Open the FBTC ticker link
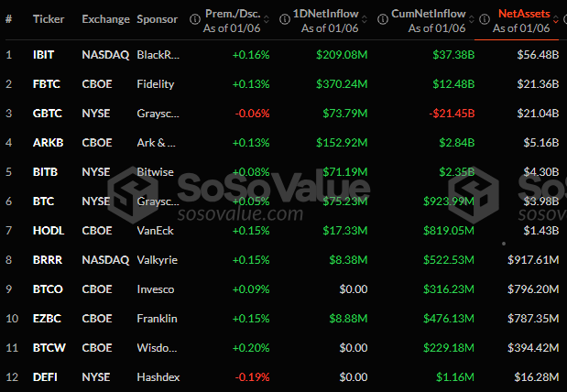Viewport: 567px width, 392px height. [x=45, y=84]
